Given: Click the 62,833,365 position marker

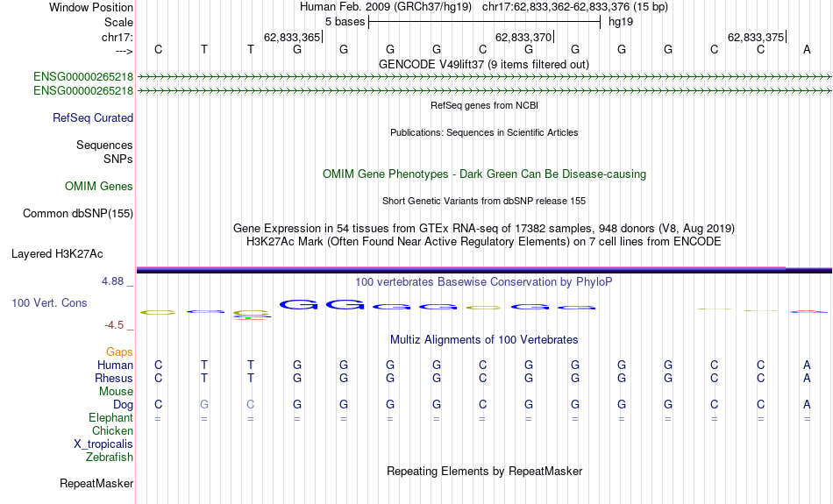Looking at the screenshot, I should (293, 37).
